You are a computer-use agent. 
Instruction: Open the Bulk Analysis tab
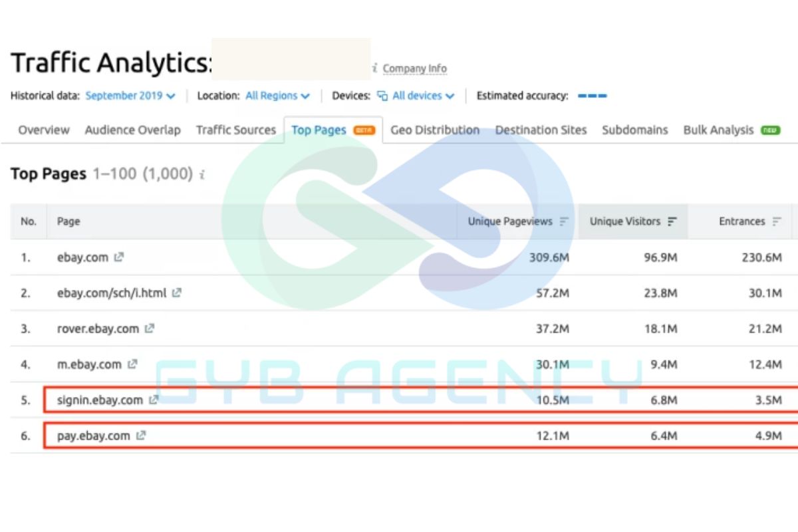[x=731, y=130]
